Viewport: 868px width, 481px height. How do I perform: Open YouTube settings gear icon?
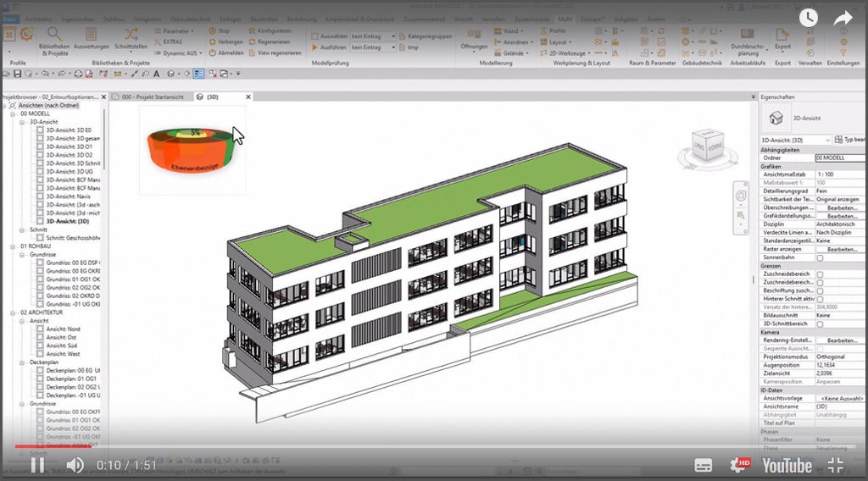pos(739,464)
